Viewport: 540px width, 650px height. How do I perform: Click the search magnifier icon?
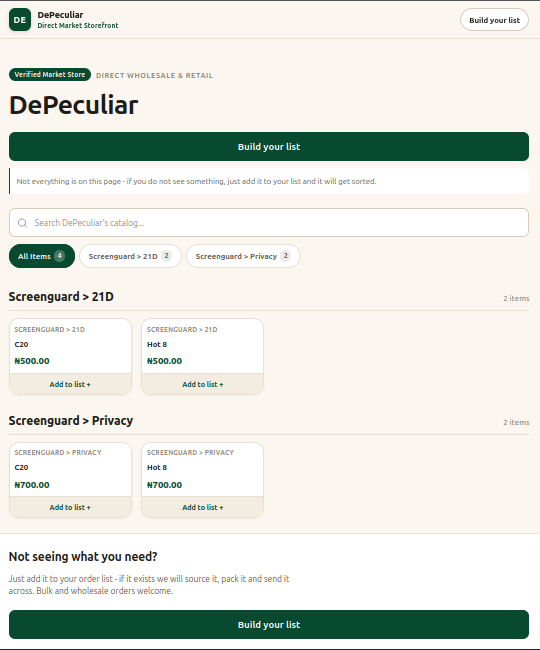pos(22,223)
